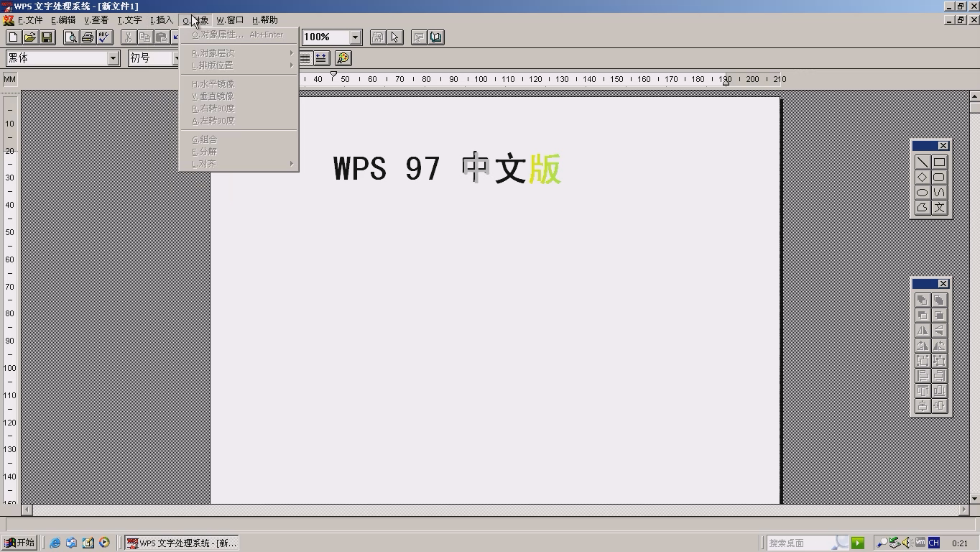
Task: Close the drawing tools palette
Action: [943, 146]
